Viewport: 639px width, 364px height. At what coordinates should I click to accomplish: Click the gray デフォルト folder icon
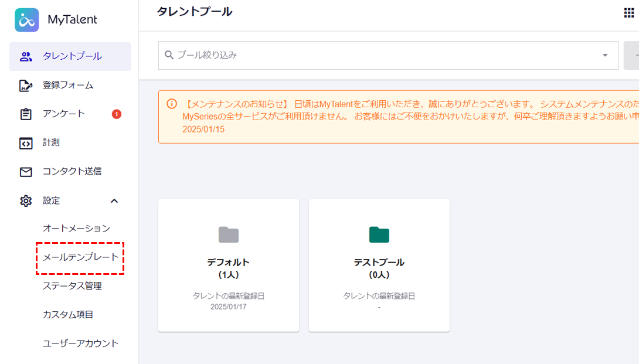pyautogui.click(x=229, y=234)
